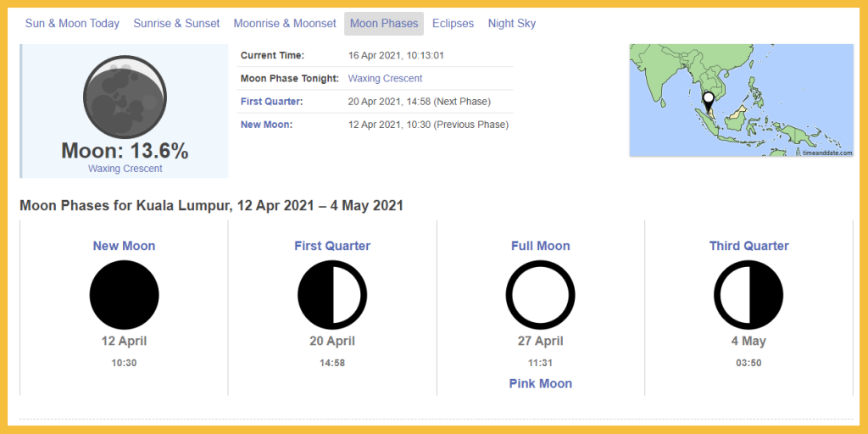Click the New Moon phase icon
868x434 pixels.
click(124, 295)
